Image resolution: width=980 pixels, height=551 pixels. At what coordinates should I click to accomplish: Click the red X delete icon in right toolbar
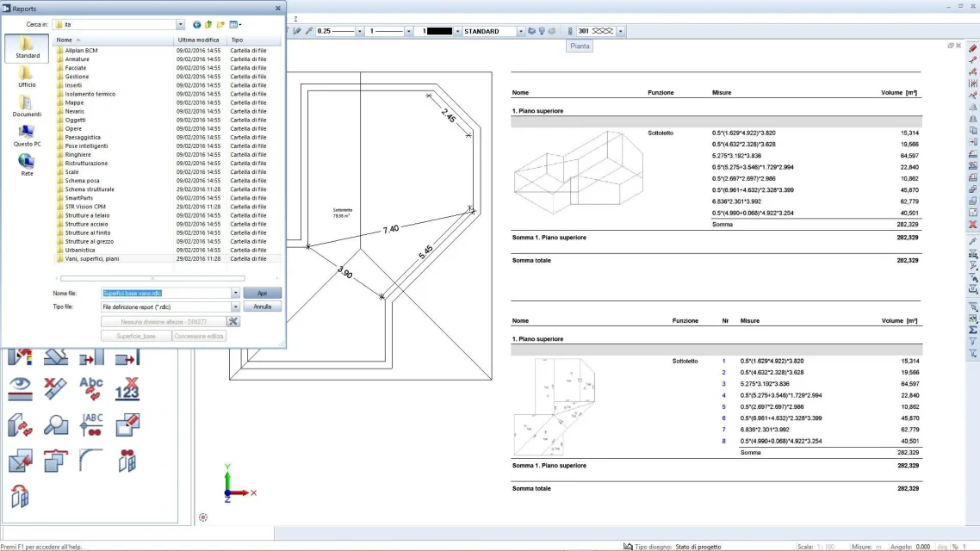tap(973, 225)
